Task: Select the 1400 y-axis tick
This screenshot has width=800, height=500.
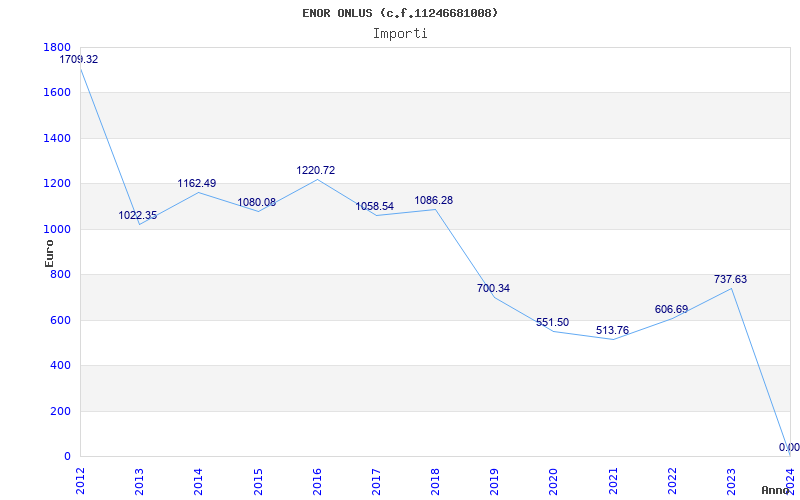Action: pos(57,138)
